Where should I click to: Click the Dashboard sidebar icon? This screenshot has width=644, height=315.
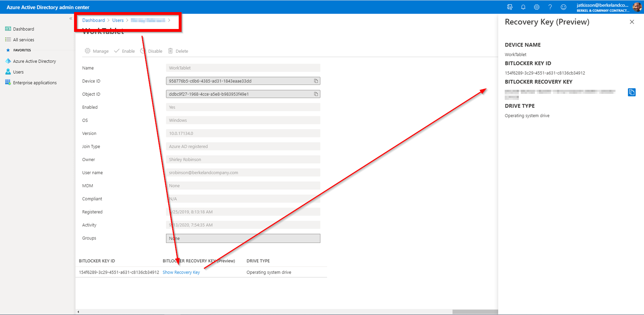8,29
